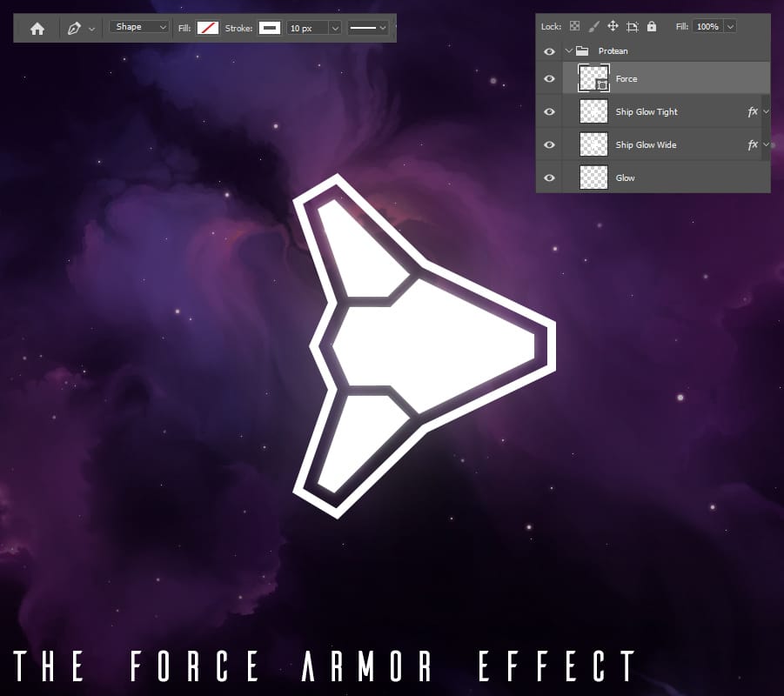The width and height of the screenshot is (784, 696).
Task: Open the Stroke color swatch
Action: point(270,28)
